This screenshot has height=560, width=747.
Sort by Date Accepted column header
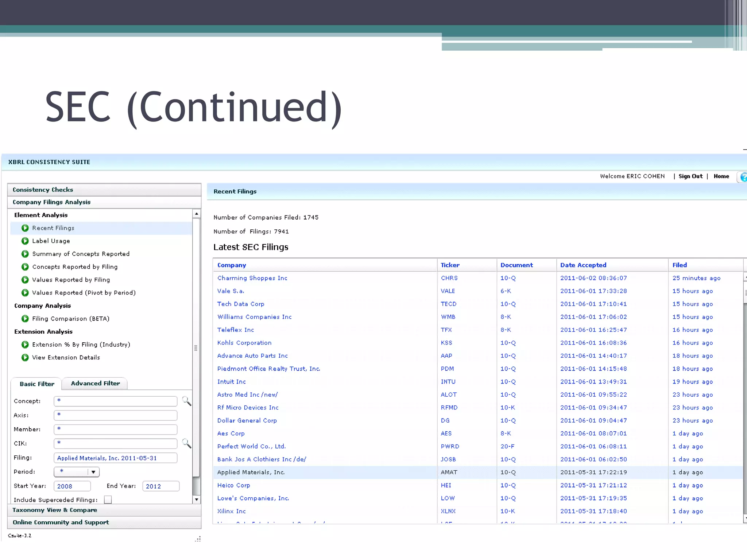click(x=583, y=265)
